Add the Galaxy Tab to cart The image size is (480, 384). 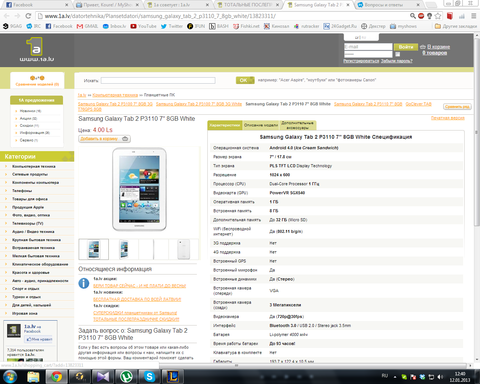[104, 139]
